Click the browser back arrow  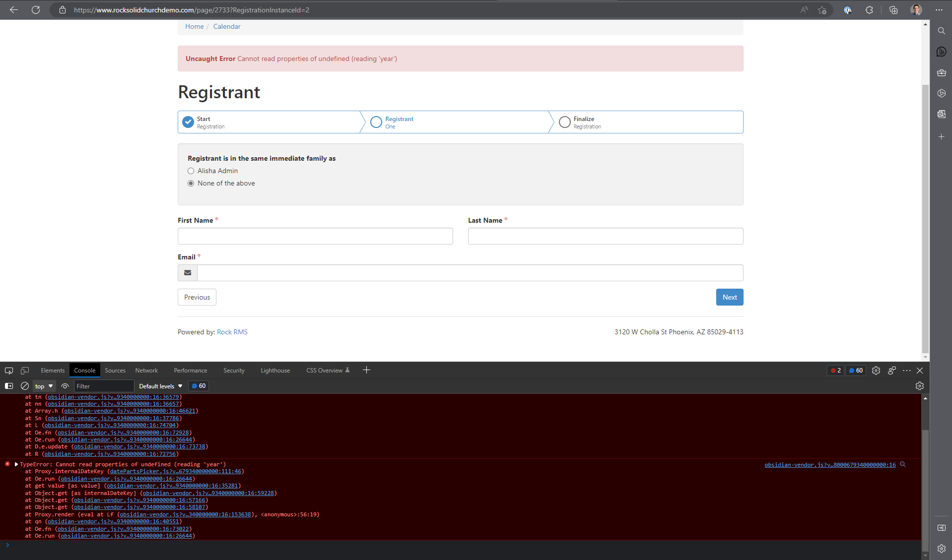tap(14, 10)
